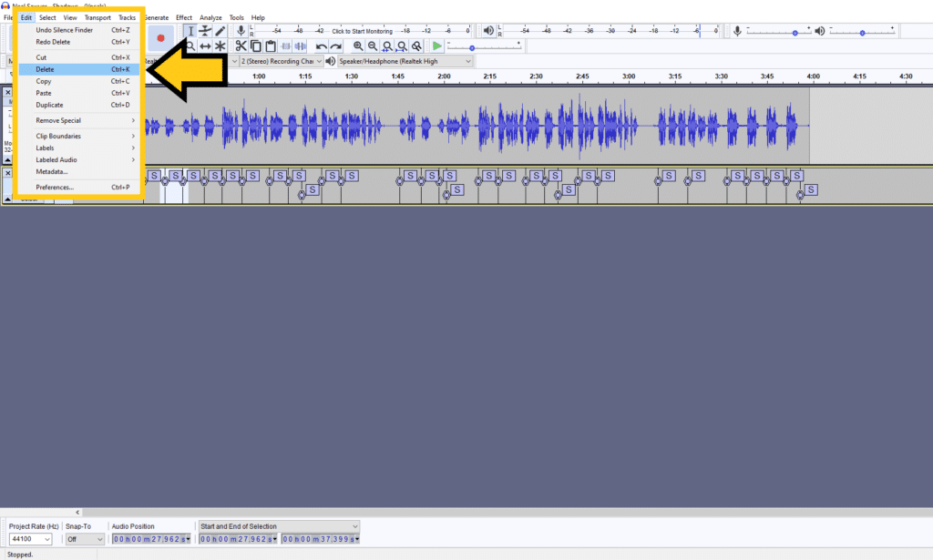This screenshot has height=560, width=933.
Task: Click the Fit Project in Window icon
Action: point(401,46)
